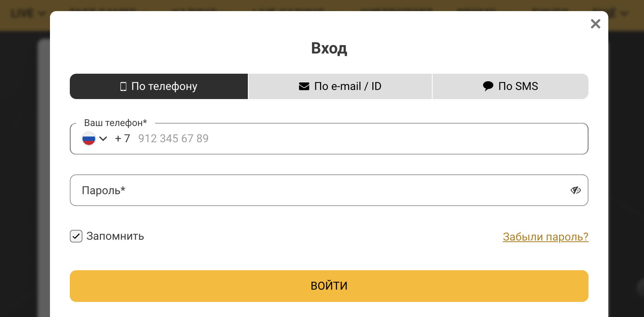This screenshot has width=644, height=317.
Task: Close the login dialog with X
Action: tap(595, 24)
